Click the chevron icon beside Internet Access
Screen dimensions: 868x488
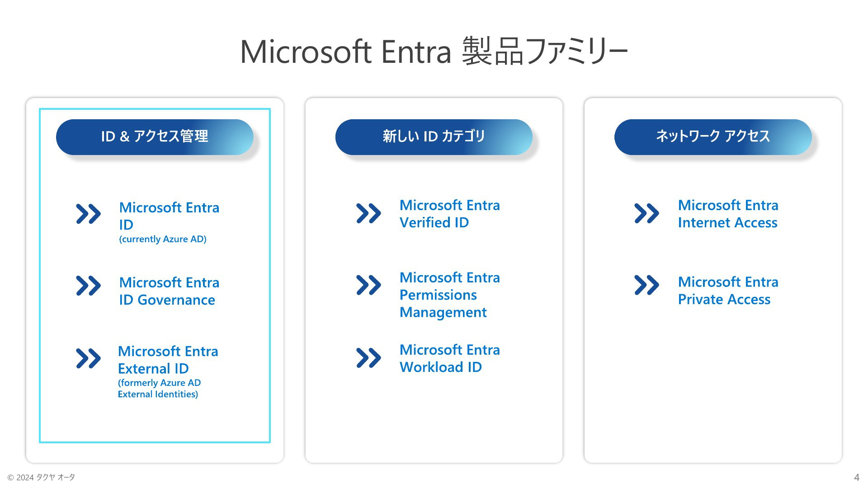click(646, 213)
